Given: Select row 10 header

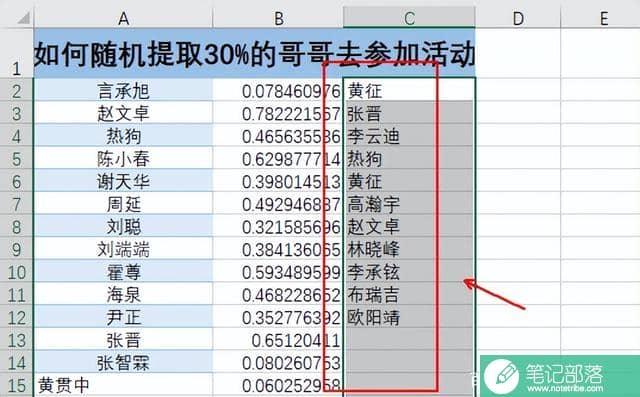Looking at the screenshot, I should [x=17, y=272].
